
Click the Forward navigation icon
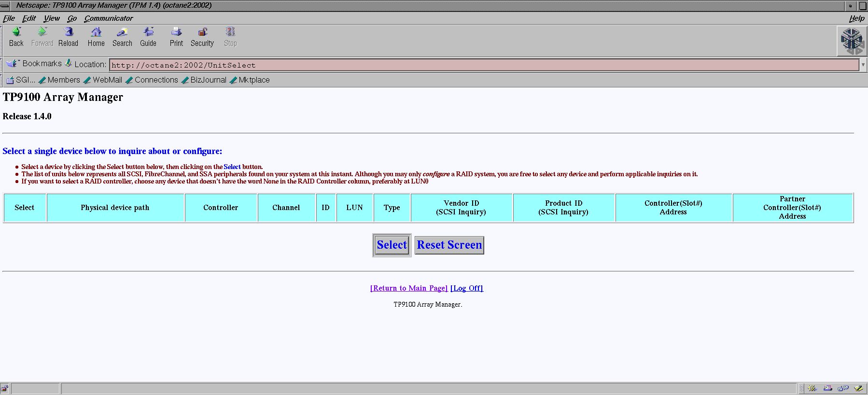(42, 32)
